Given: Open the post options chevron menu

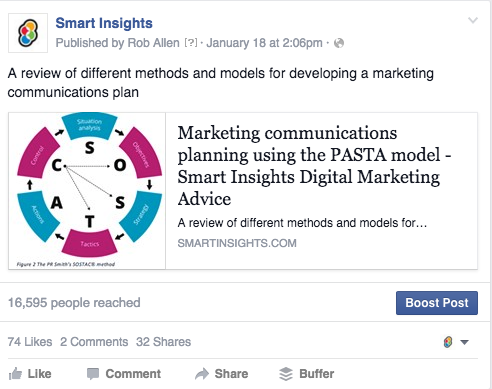Looking at the screenshot, I should (x=473, y=20).
